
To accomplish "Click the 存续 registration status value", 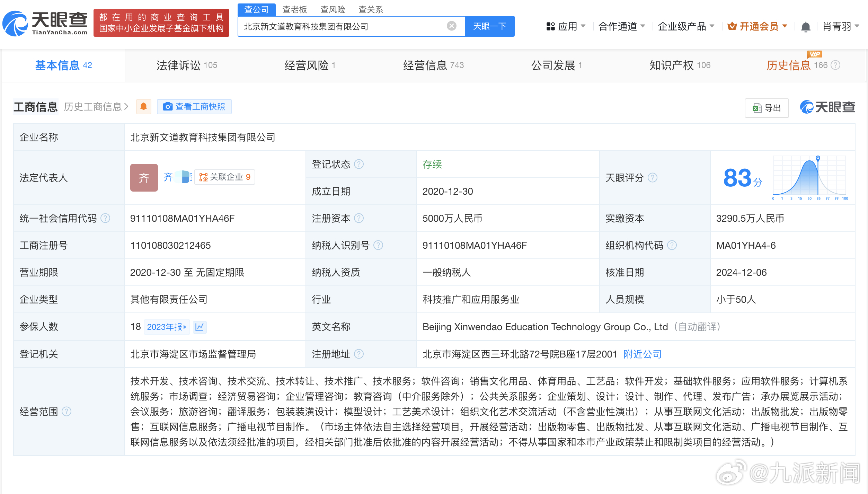I will click(x=432, y=164).
